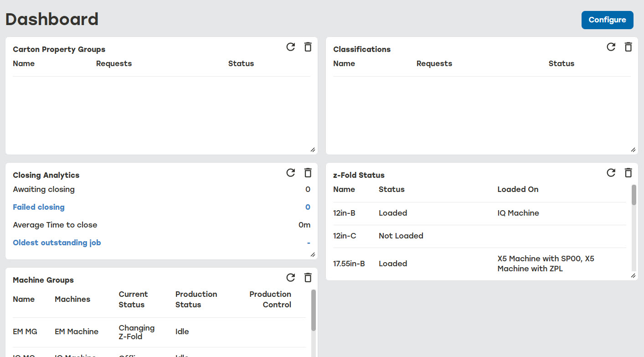644x357 pixels.
Task: Click the z-Fold Status scrollbar
Action: (634, 195)
